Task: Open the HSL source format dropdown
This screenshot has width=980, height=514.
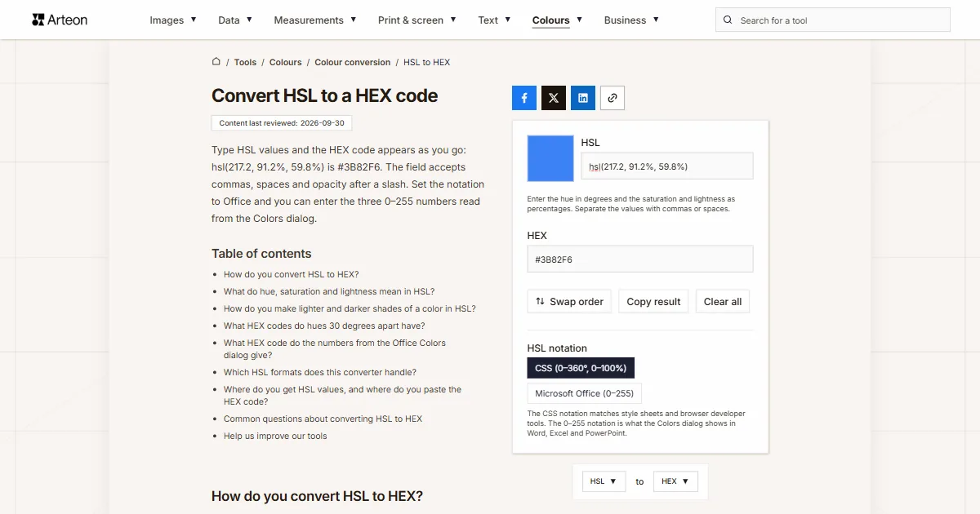Action: coord(604,481)
